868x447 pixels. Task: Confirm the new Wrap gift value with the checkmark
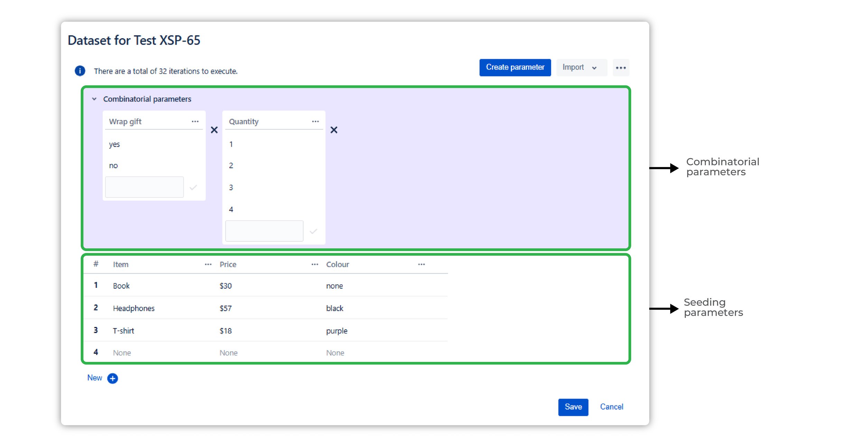pyautogui.click(x=193, y=187)
